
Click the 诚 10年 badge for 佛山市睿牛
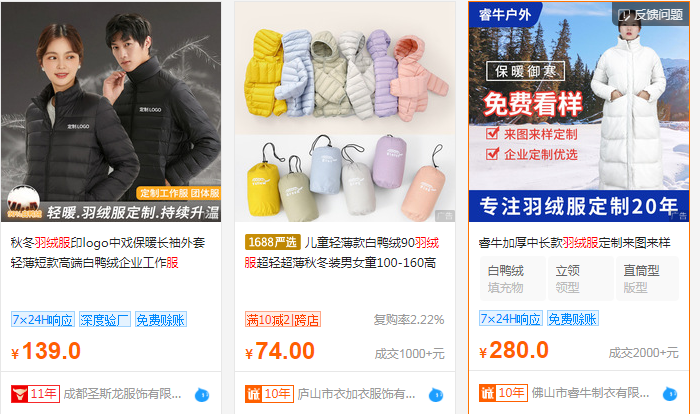[x=503, y=393]
